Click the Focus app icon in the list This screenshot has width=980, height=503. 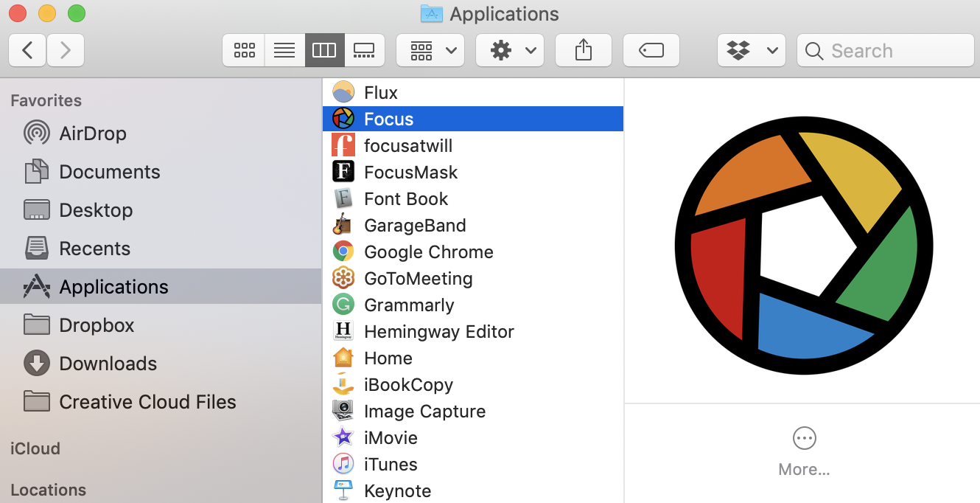click(343, 119)
